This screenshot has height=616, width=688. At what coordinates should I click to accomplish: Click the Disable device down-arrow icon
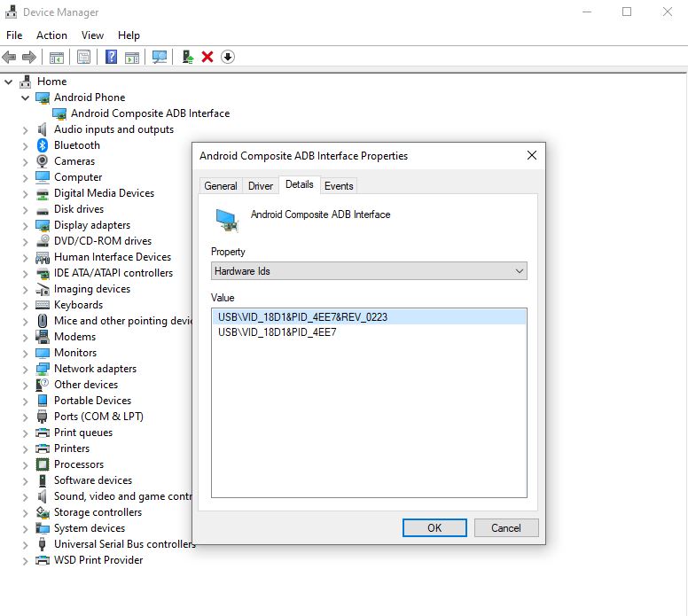coord(228,57)
